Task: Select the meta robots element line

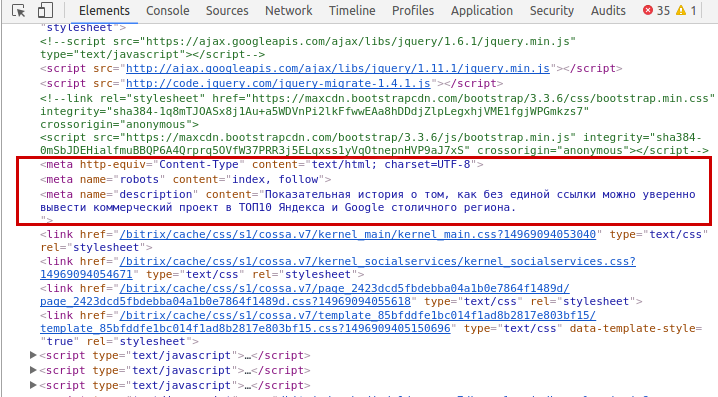Action: (x=185, y=179)
